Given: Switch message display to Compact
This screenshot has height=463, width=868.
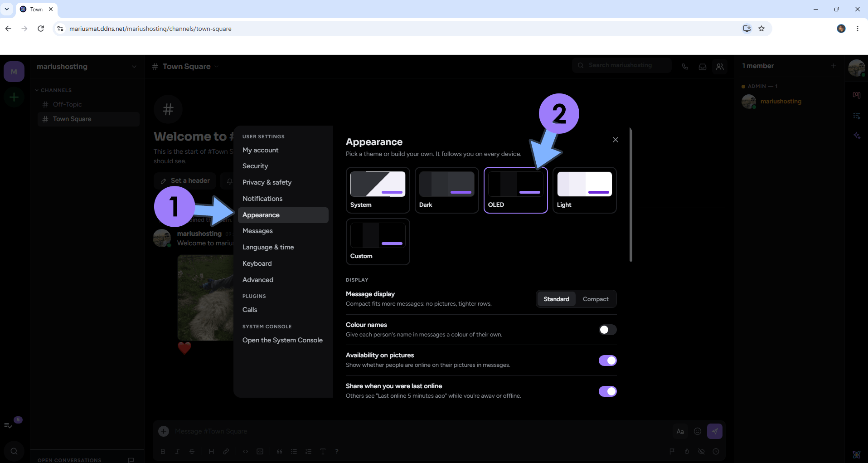Looking at the screenshot, I should point(596,299).
